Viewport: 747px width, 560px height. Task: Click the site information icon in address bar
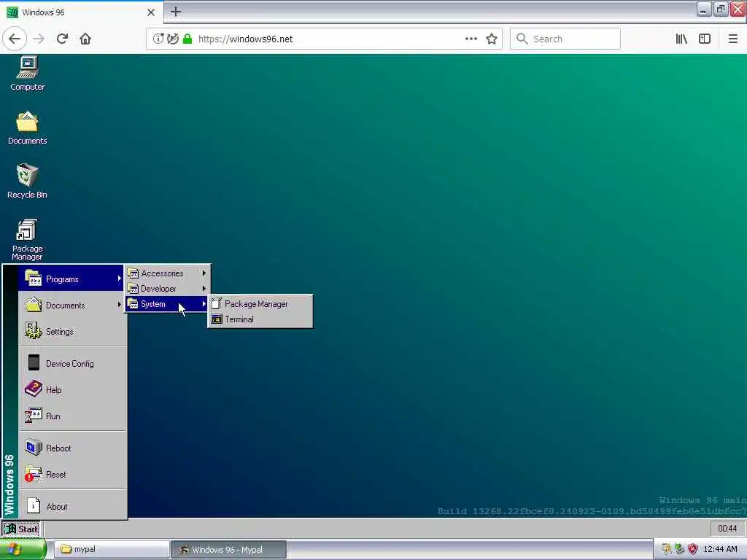click(158, 39)
